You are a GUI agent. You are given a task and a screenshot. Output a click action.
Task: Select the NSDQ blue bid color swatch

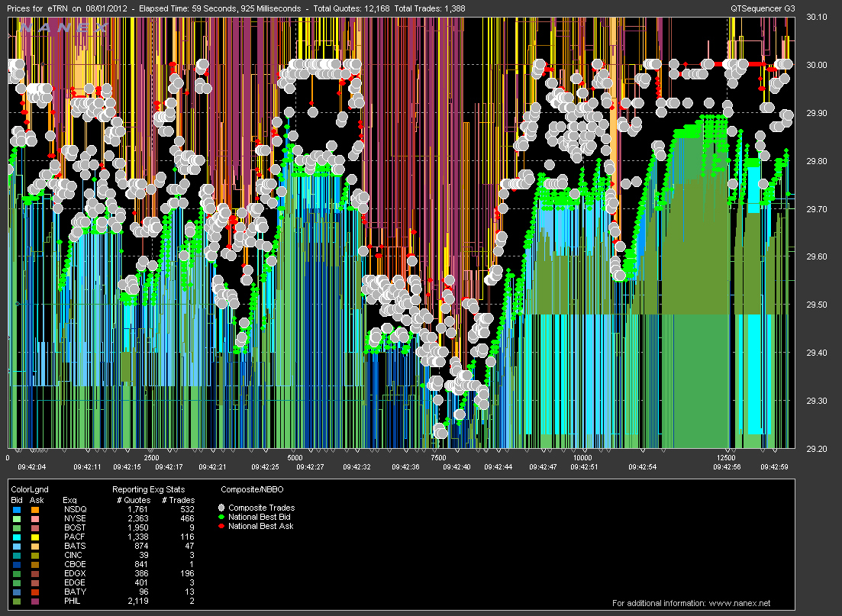(x=17, y=508)
